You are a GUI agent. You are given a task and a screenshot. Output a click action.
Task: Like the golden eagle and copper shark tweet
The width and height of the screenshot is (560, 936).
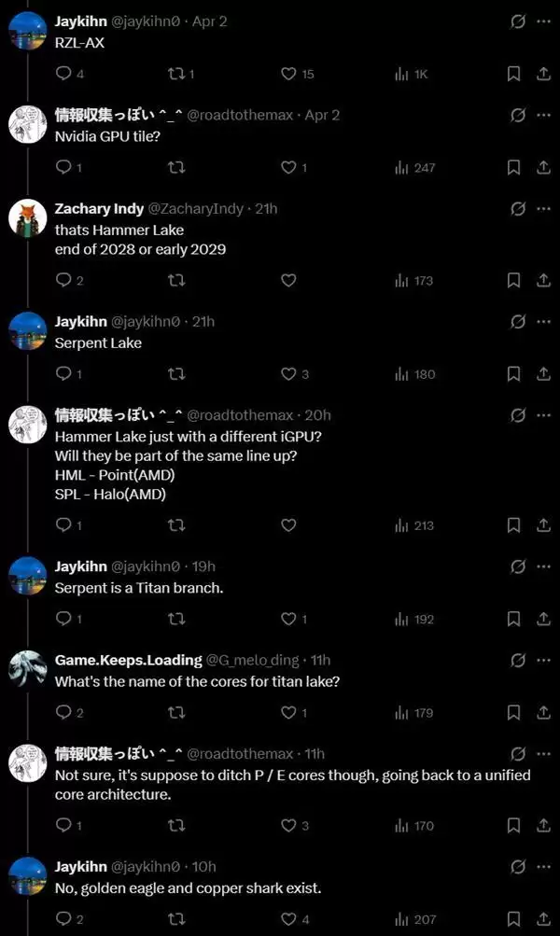pos(288,919)
